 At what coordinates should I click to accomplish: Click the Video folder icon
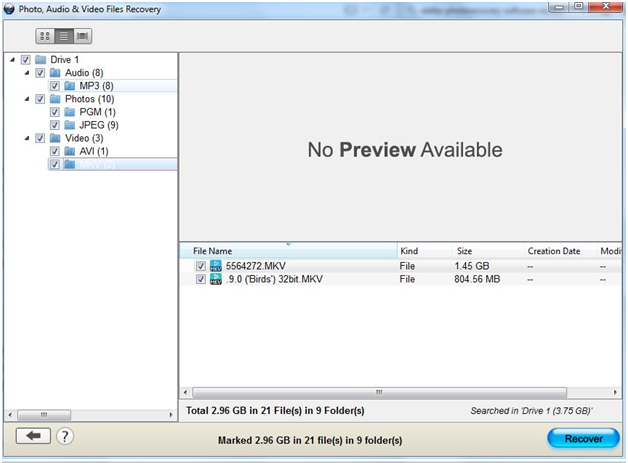tap(55, 138)
